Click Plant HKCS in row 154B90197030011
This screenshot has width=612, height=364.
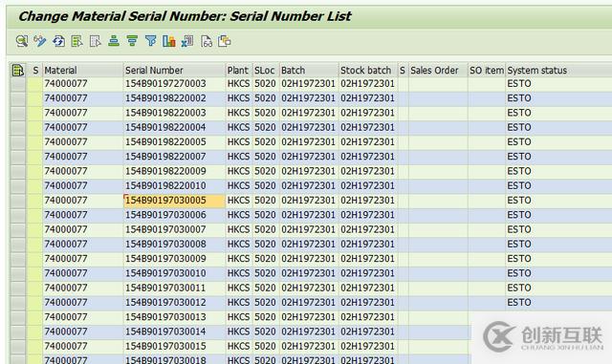pyautogui.click(x=238, y=288)
